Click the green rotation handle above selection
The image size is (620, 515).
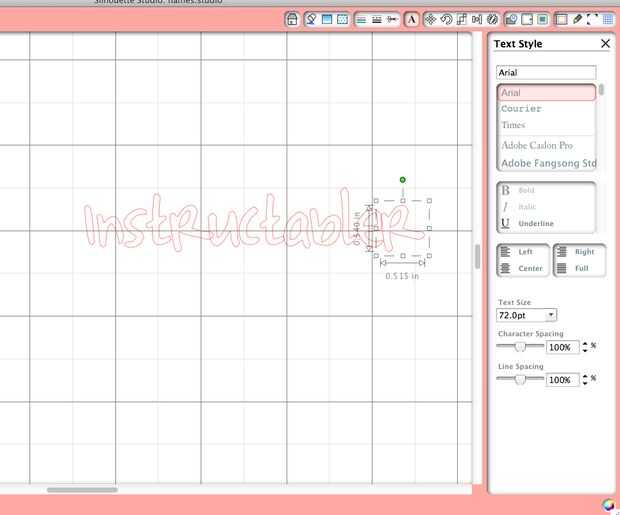tap(403, 180)
